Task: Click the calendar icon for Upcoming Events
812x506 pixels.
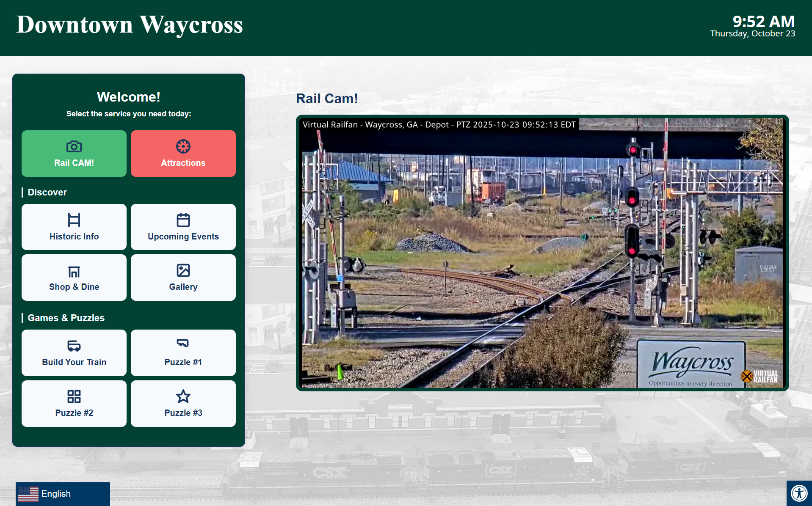Action: (x=183, y=220)
